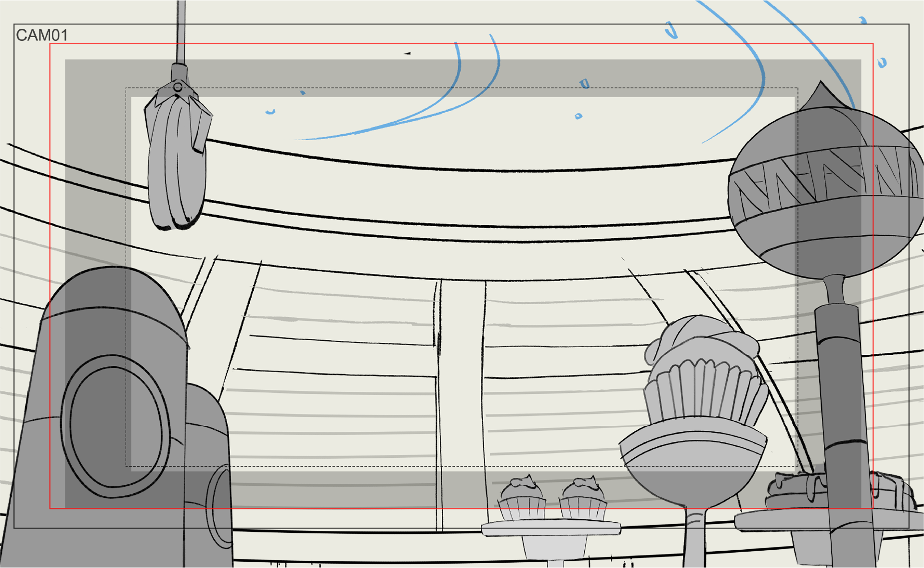Click the small black arrow mark near the top
The width and height of the screenshot is (924, 568).
(x=407, y=53)
